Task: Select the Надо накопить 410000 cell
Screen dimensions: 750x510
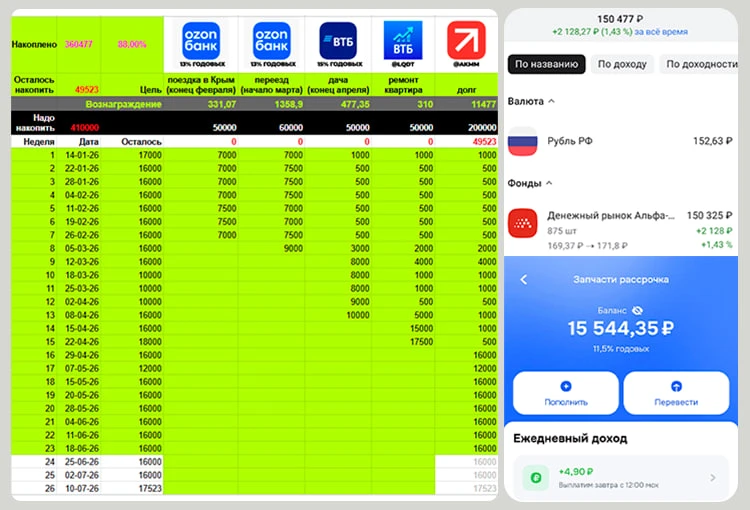Action: [79, 123]
